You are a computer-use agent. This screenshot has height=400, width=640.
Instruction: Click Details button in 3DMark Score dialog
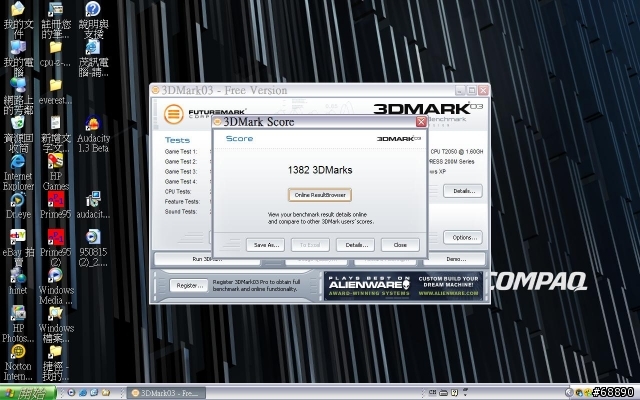(355, 245)
